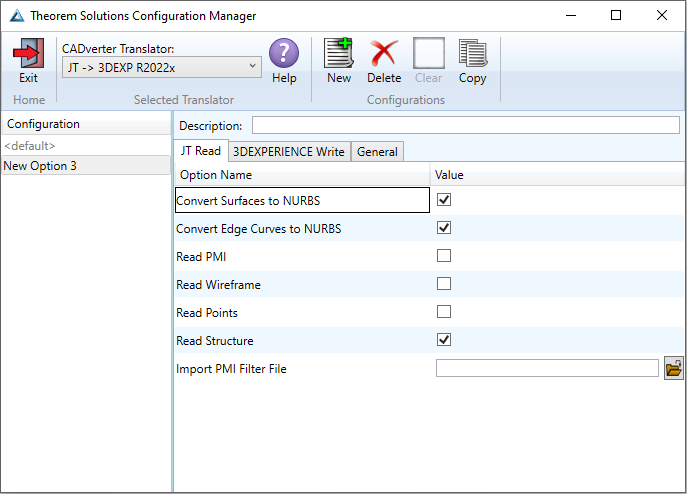Click the Configuration column header
Viewport: 687px width, 494px height.
(86, 124)
